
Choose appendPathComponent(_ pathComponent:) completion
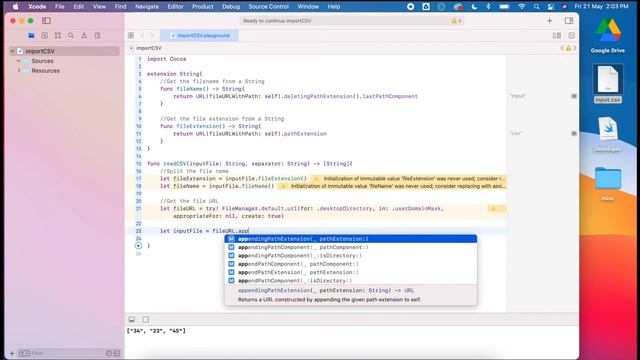point(351,264)
